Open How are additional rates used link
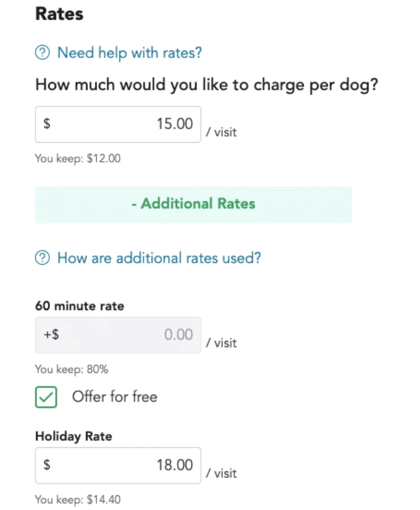 point(159,258)
